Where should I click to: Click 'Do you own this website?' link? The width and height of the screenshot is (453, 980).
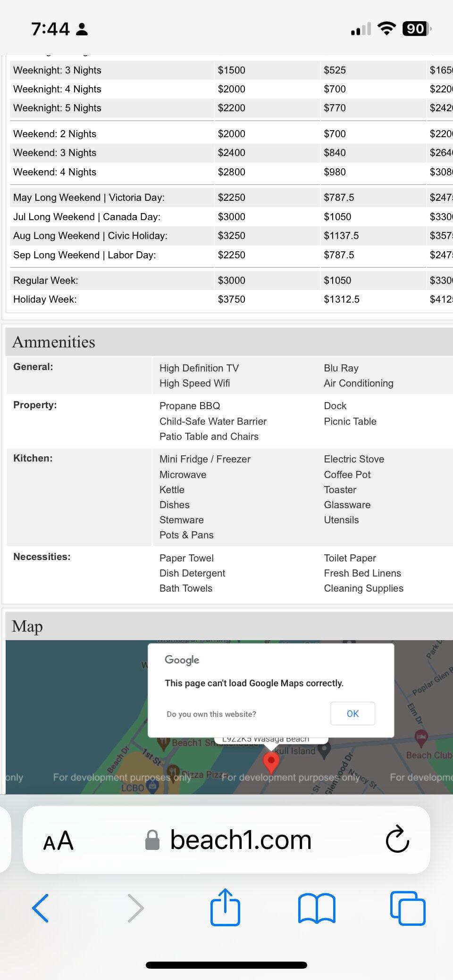click(x=211, y=714)
